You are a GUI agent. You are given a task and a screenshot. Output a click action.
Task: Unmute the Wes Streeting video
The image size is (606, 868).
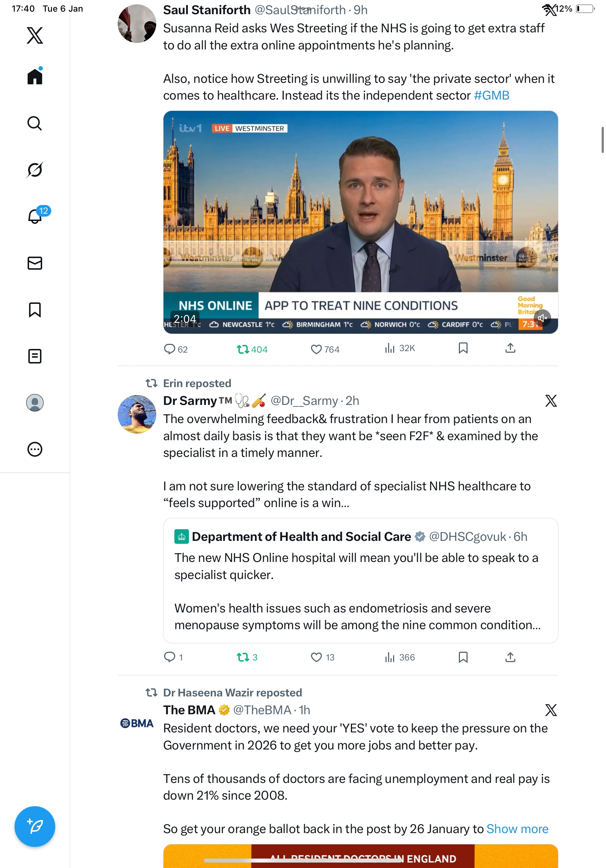pos(542,318)
